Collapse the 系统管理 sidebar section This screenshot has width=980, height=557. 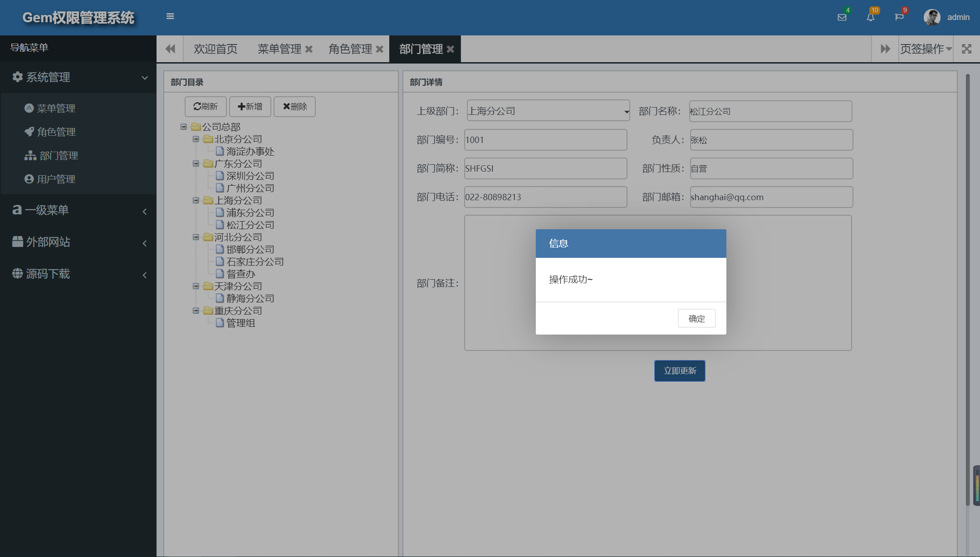[x=145, y=77]
